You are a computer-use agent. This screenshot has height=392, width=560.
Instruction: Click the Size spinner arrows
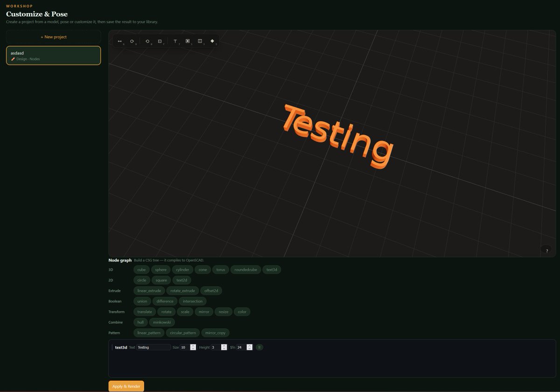coord(193,347)
